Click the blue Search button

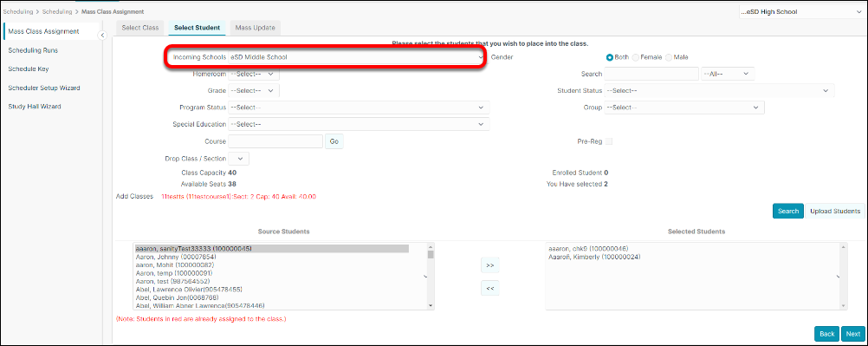[787, 212]
